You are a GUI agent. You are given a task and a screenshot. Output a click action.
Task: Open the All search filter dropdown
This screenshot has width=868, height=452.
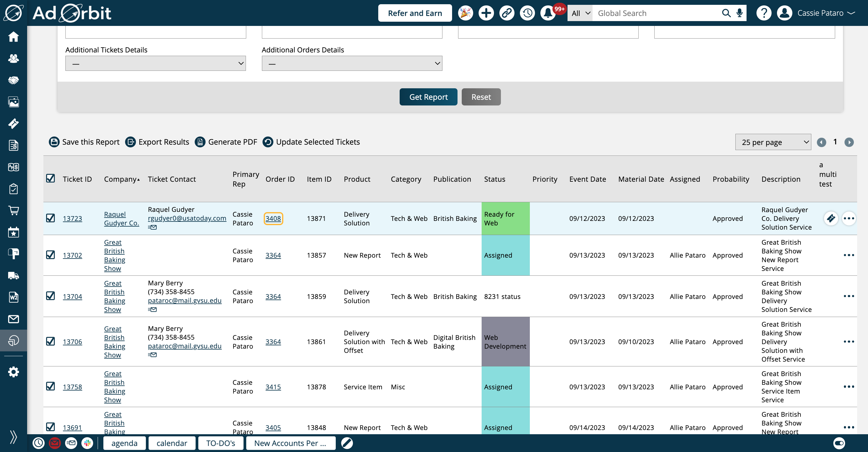pos(580,13)
